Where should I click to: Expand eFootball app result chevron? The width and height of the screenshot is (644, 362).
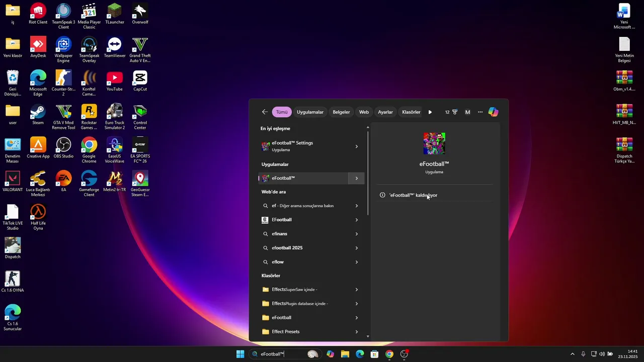pos(357,178)
